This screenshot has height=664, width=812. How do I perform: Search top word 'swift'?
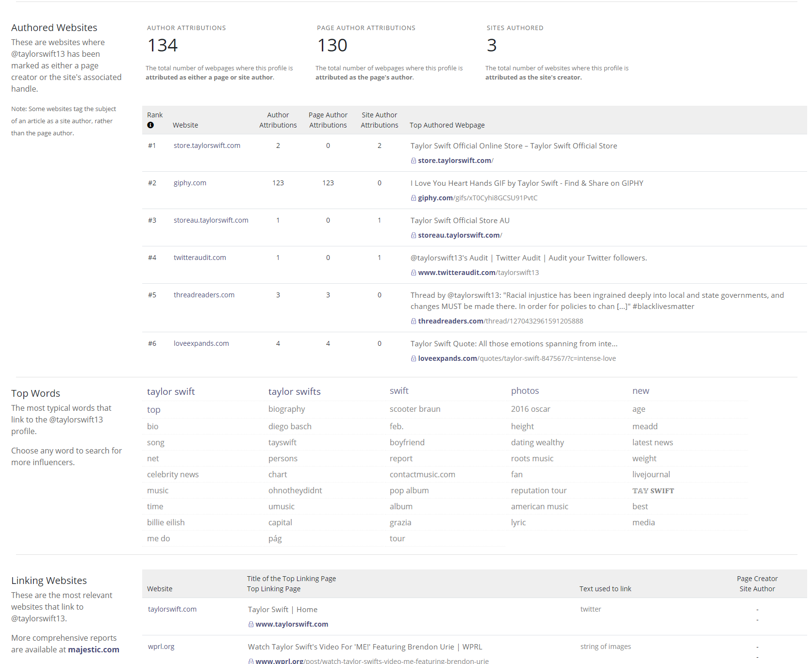click(x=399, y=391)
